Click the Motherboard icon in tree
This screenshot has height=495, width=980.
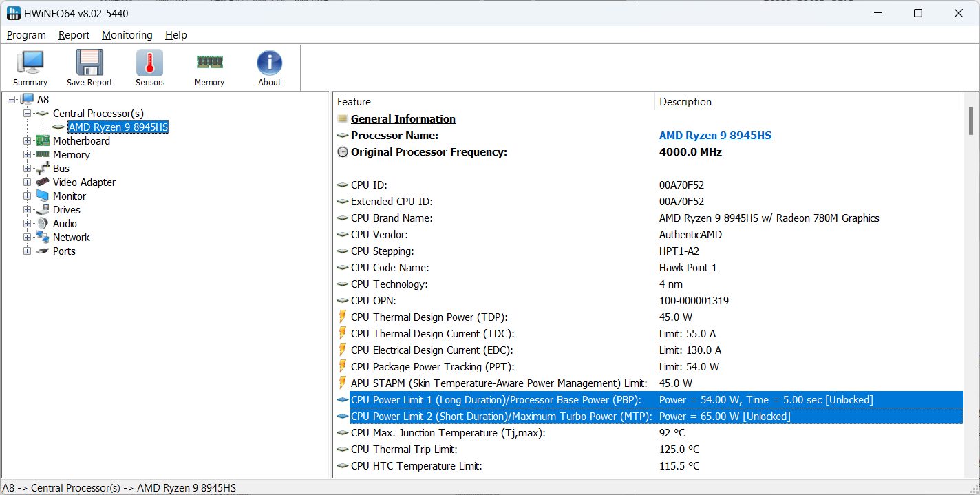coord(43,140)
